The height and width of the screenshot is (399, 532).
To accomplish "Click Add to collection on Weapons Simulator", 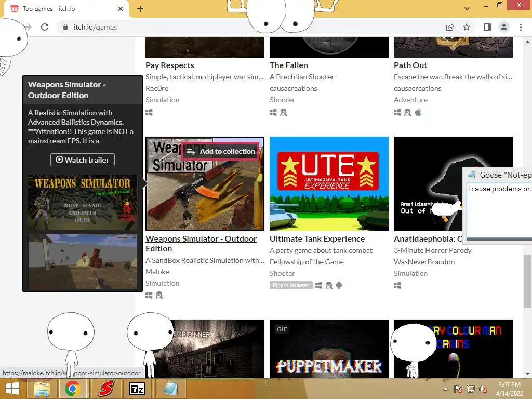I will click(221, 151).
